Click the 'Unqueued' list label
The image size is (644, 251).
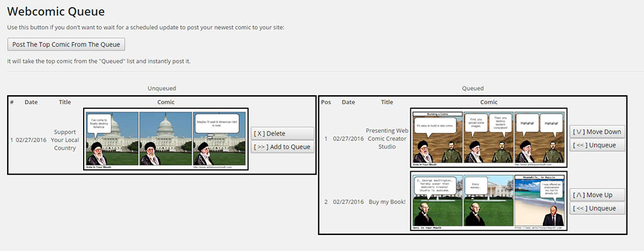tap(162, 88)
